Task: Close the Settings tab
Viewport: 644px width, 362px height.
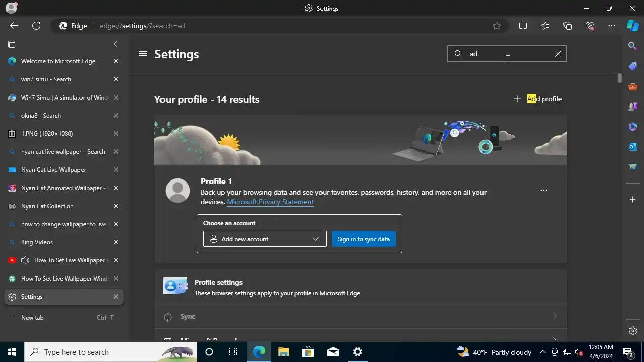Action: pos(116,297)
